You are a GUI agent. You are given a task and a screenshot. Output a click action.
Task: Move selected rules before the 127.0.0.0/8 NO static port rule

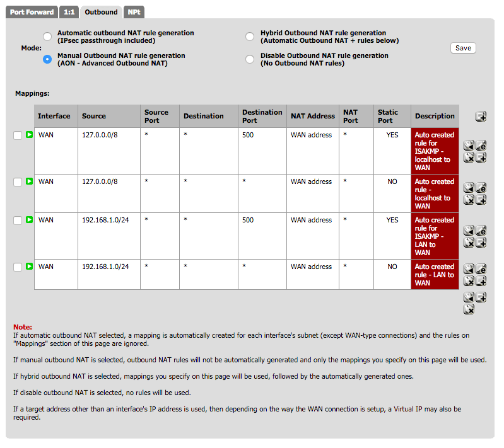(469, 188)
